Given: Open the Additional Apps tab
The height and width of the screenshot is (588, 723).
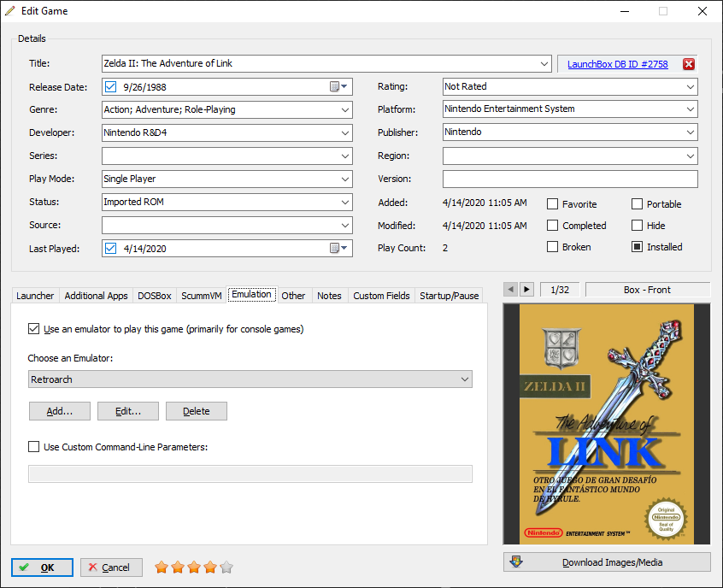Looking at the screenshot, I should tap(96, 296).
